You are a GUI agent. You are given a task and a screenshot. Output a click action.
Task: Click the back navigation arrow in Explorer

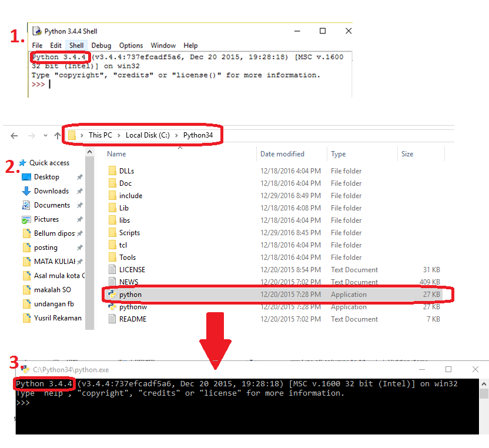[x=14, y=135]
